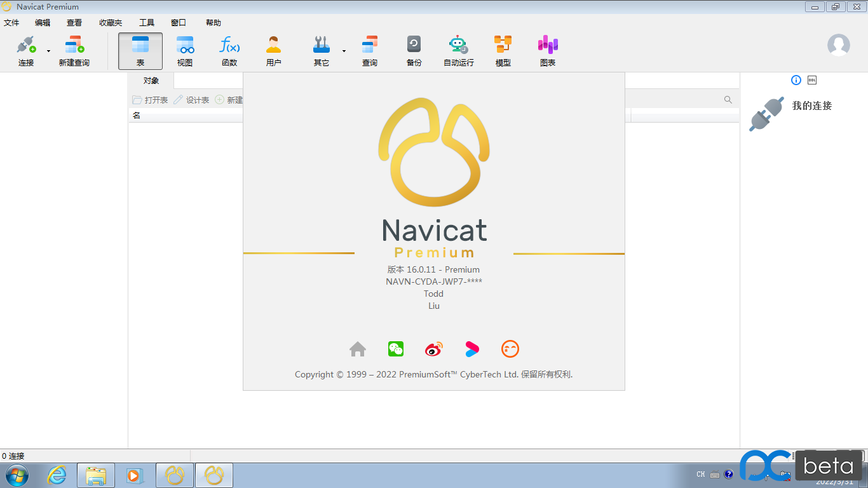
Task: Open Windows Media Player on taskbar
Action: [135, 475]
